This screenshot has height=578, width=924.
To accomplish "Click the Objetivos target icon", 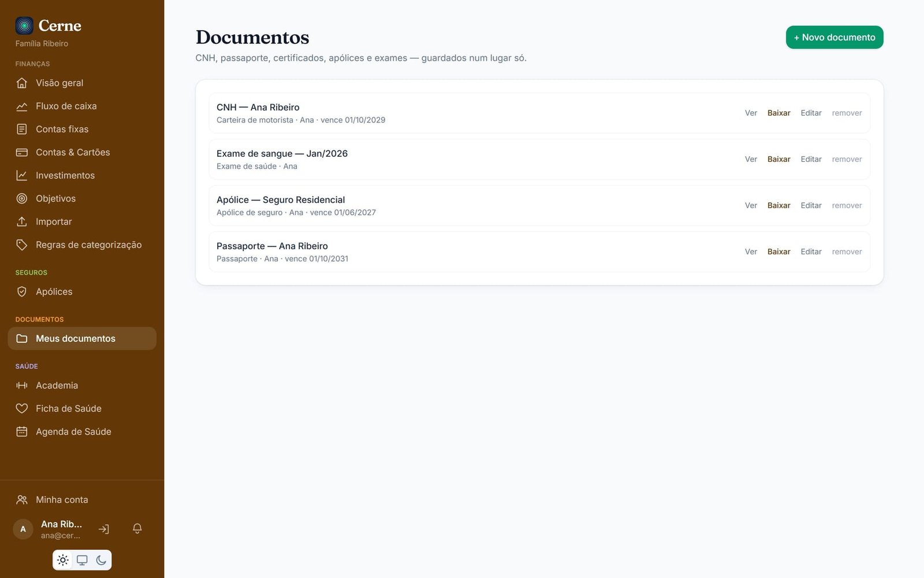I will point(22,198).
